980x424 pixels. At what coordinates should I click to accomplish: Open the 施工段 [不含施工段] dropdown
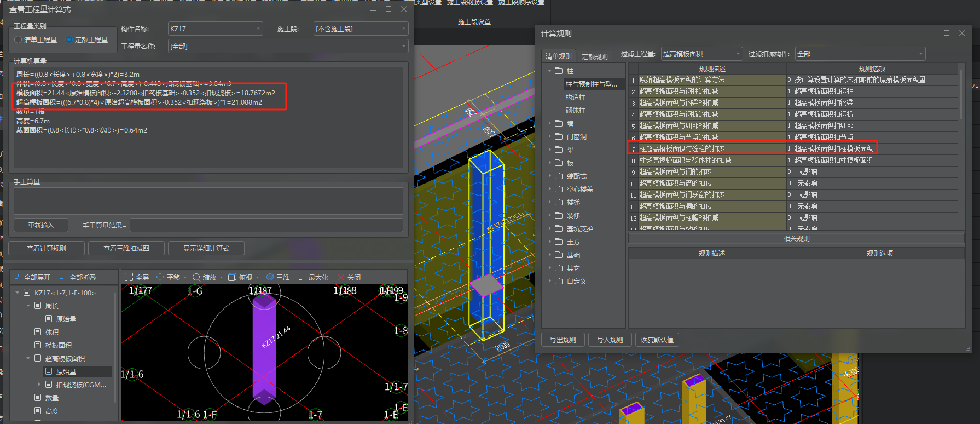click(x=361, y=28)
